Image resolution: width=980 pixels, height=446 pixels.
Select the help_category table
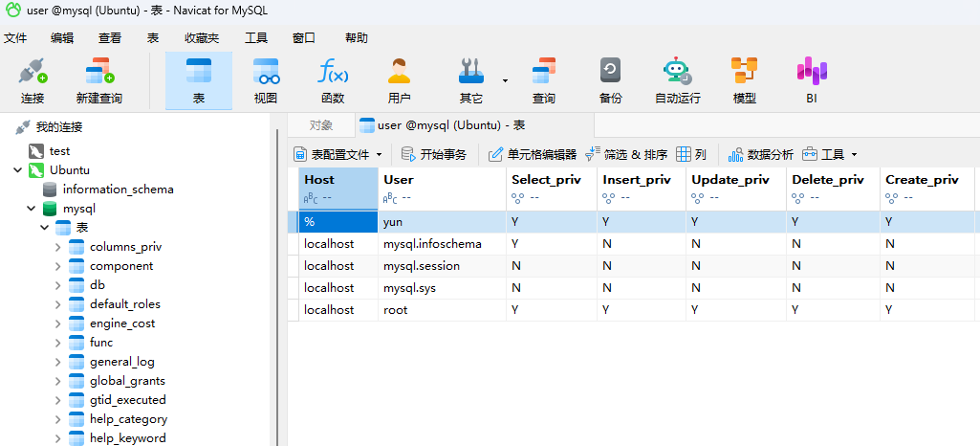[x=128, y=418]
